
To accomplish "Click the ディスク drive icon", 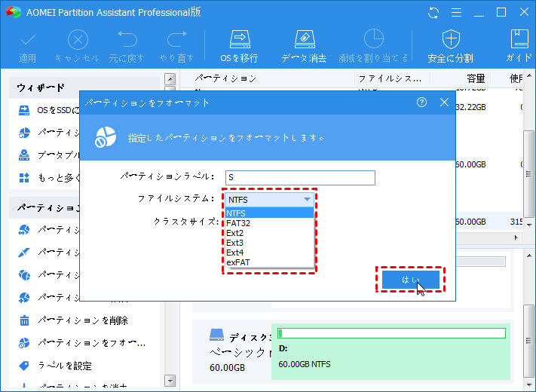I will [216, 335].
